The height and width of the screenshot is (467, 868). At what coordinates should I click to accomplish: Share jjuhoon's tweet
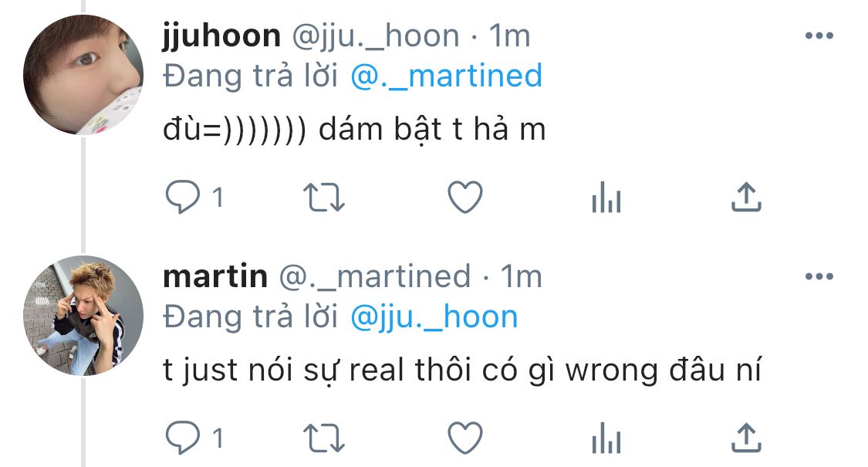coord(746,197)
